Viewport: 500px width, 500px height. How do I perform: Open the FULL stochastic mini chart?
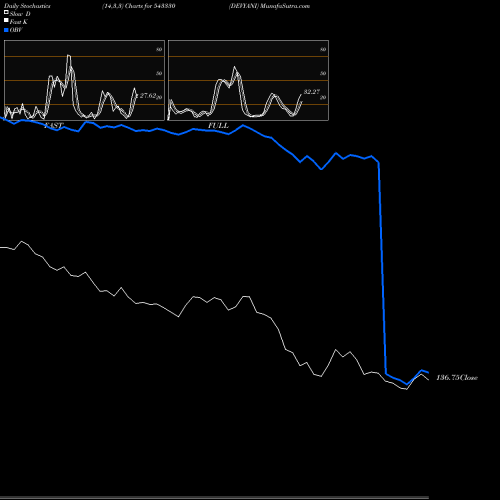[x=248, y=80]
